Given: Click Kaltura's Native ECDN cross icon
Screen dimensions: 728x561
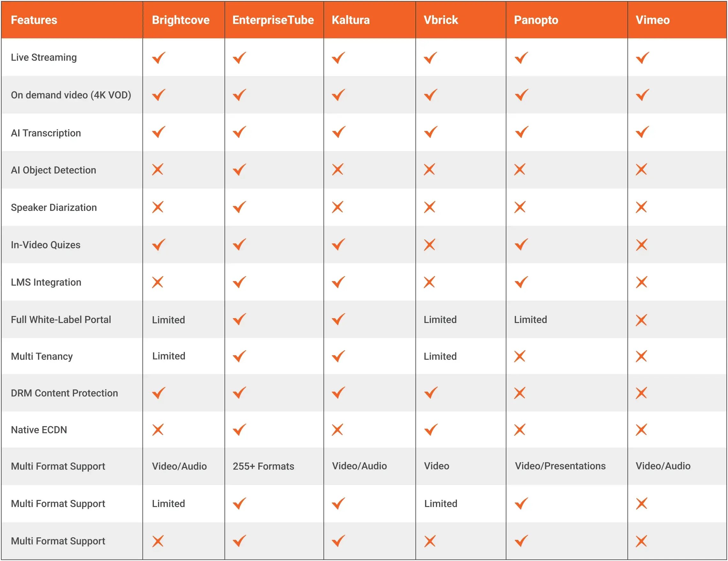Looking at the screenshot, I should tap(337, 430).
